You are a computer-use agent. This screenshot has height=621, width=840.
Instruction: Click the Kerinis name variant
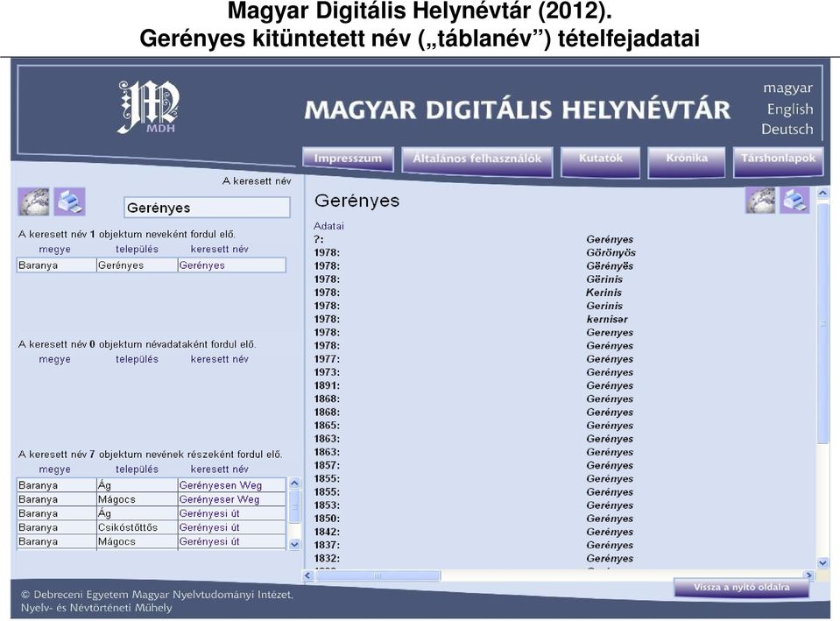(x=604, y=293)
